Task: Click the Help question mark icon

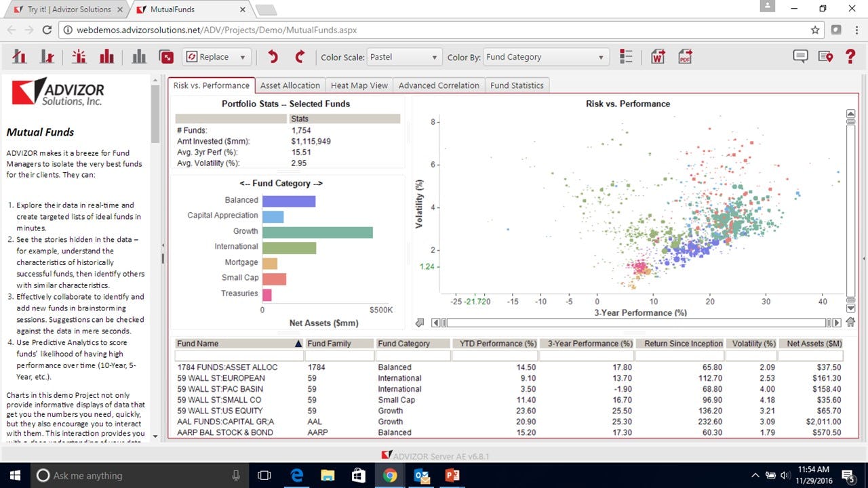Action: click(851, 57)
